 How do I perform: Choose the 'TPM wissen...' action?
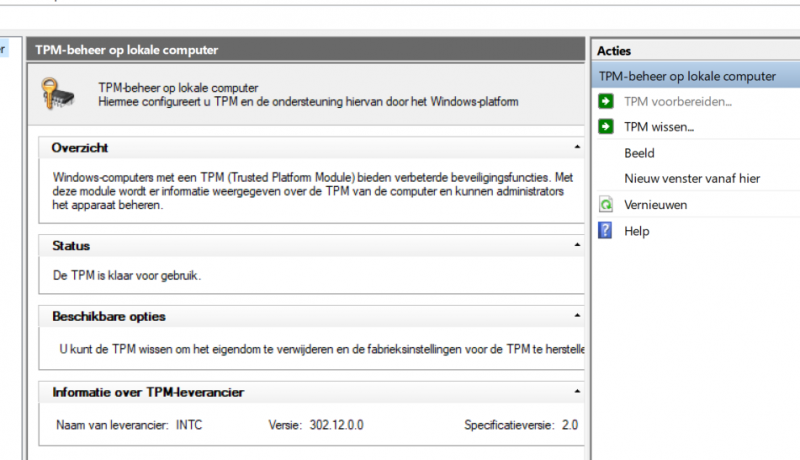click(x=659, y=127)
